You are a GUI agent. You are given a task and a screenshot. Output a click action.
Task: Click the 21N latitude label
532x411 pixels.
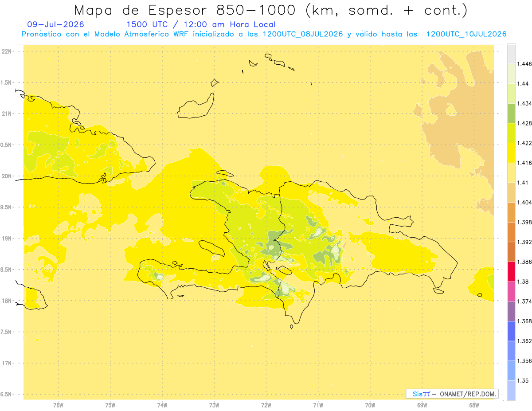(7, 114)
